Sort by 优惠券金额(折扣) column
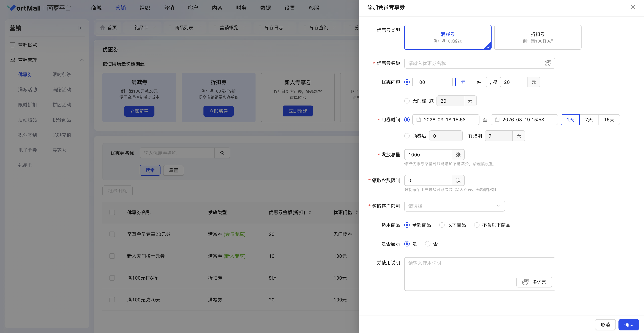 tap(310, 212)
